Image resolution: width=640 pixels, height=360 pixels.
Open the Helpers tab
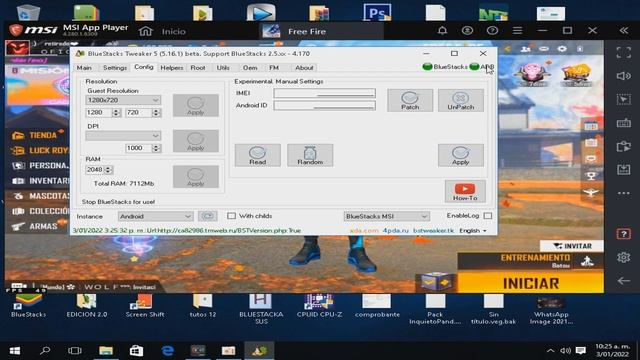coord(171,68)
